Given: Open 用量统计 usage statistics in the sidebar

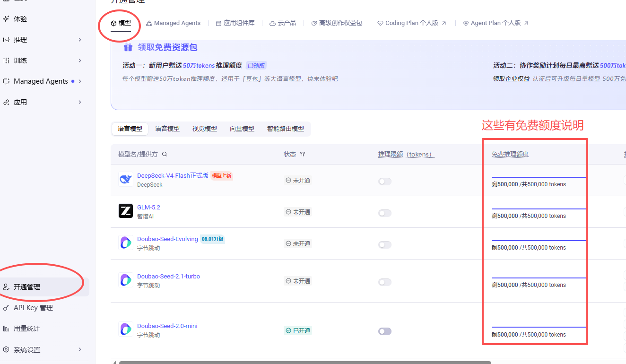Looking at the screenshot, I should coord(27,329).
